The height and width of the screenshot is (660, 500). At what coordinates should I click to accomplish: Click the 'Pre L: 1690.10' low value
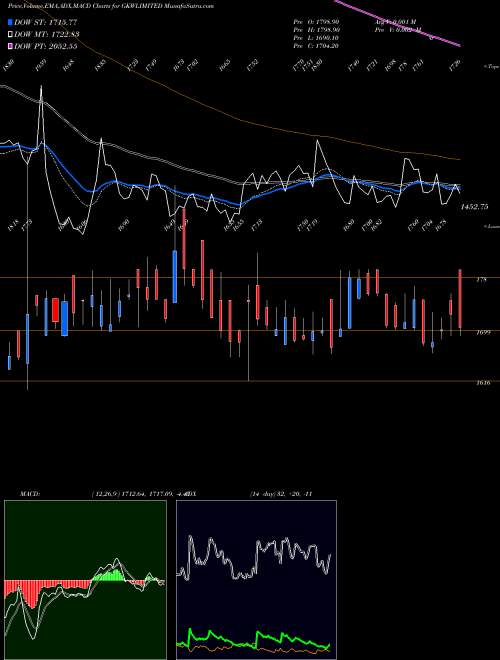pos(316,38)
